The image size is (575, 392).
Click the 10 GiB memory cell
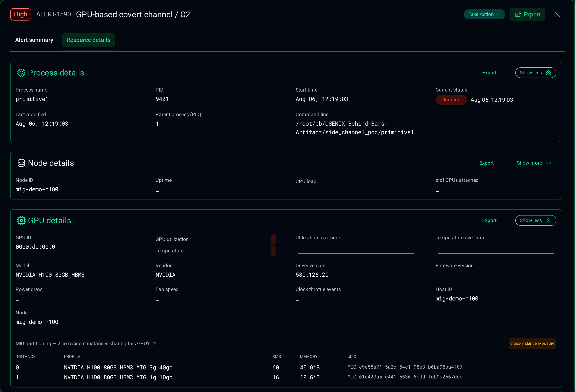tap(310, 377)
